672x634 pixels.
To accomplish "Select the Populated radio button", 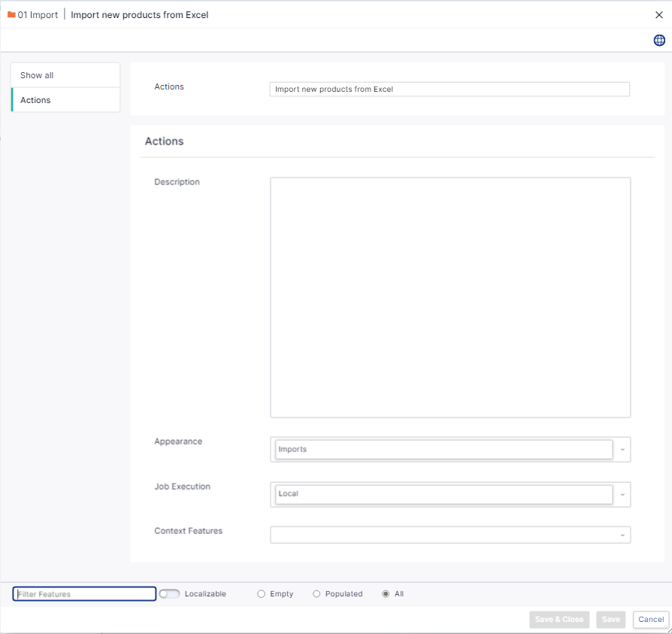I will click(x=316, y=593).
